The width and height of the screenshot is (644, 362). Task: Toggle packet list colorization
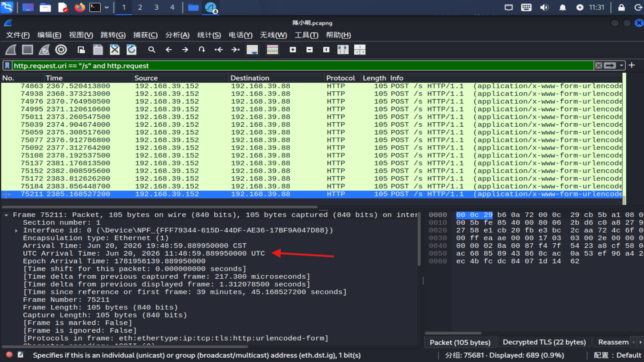273,50
